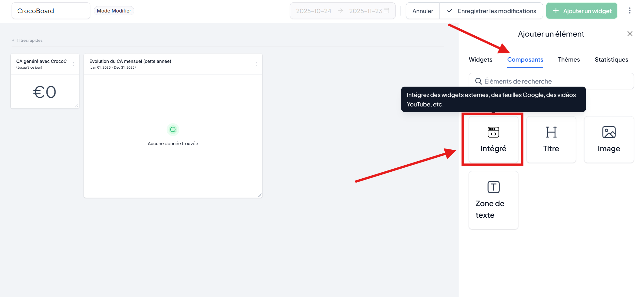Click the plus icon for filtres rapides
This screenshot has width=644, height=297.
coord(13,40)
